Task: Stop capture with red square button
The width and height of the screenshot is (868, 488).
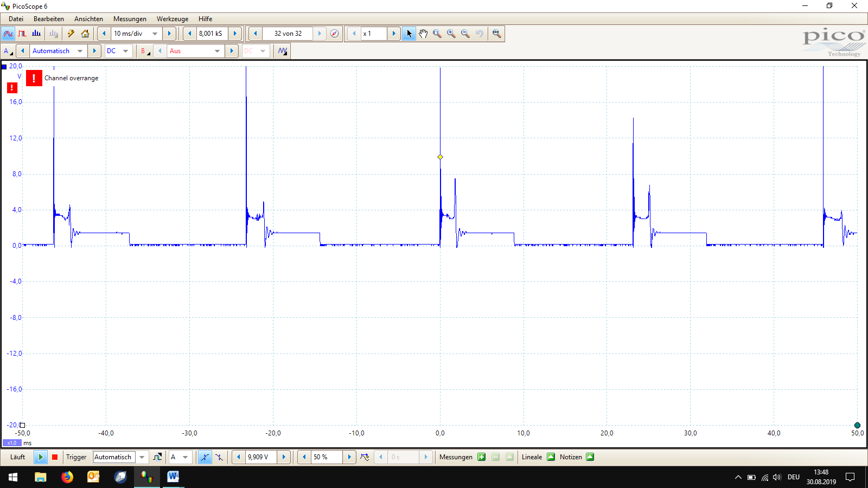Action: click(55, 457)
